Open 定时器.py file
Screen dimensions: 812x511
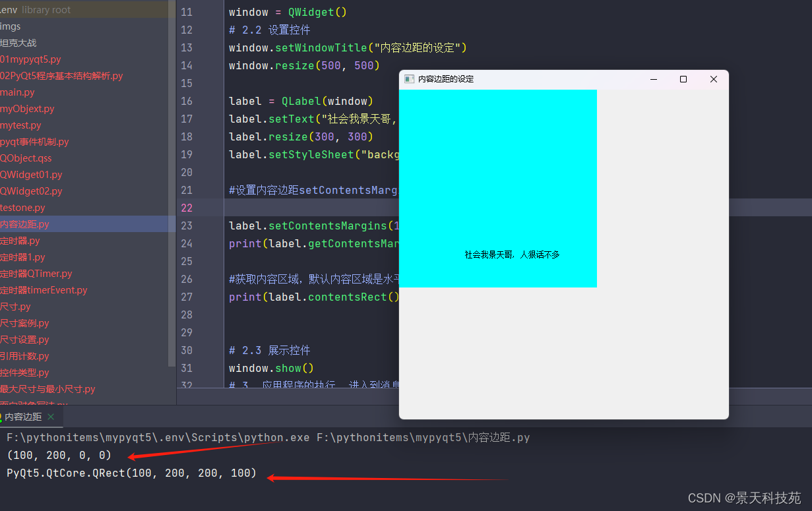[20, 241]
